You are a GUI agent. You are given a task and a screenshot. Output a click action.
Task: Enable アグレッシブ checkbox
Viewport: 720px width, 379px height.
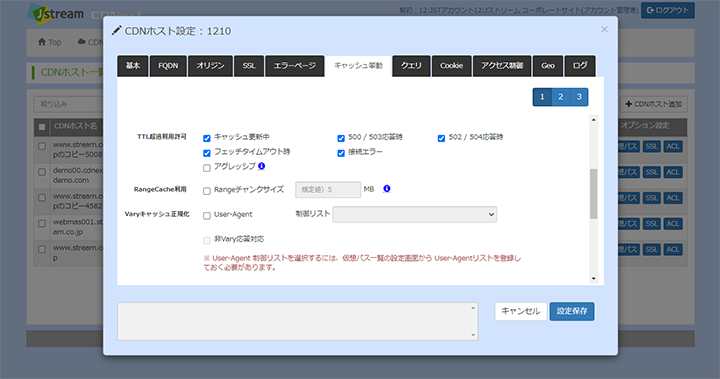tap(207, 168)
